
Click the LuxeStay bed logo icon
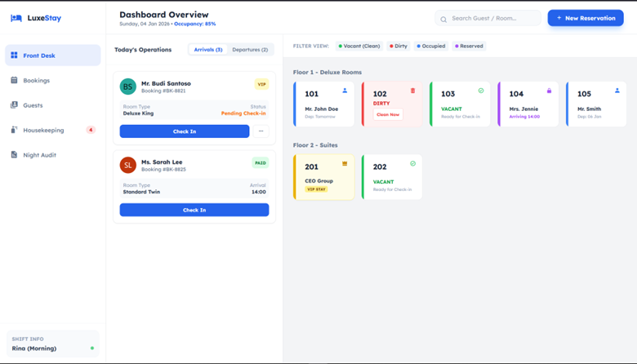pyautogui.click(x=16, y=18)
